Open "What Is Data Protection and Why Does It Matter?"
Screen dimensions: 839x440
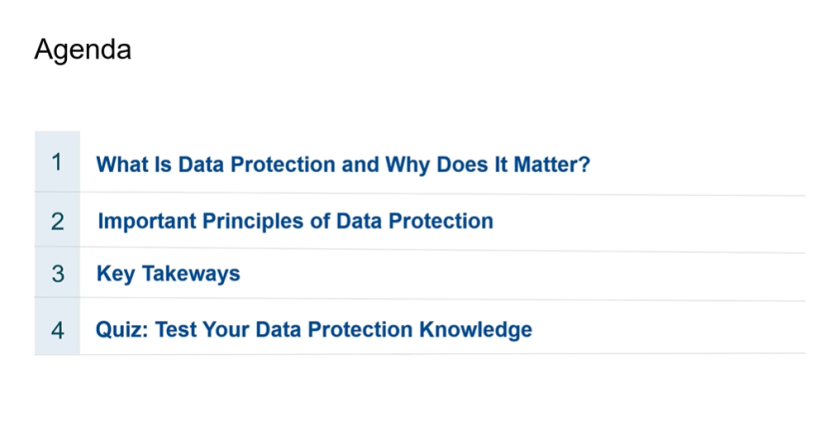pyautogui.click(x=342, y=164)
